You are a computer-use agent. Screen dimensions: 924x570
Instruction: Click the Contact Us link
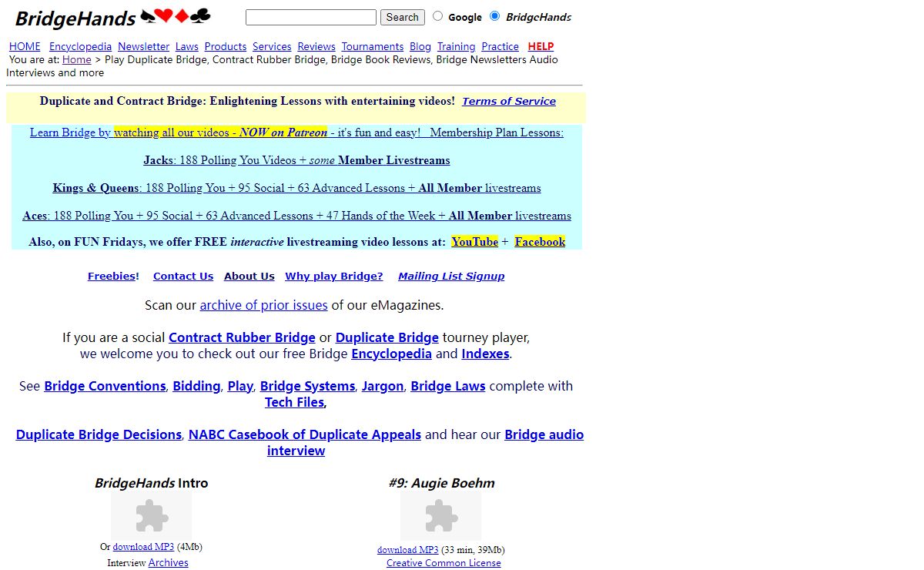[x=183, y=276]
